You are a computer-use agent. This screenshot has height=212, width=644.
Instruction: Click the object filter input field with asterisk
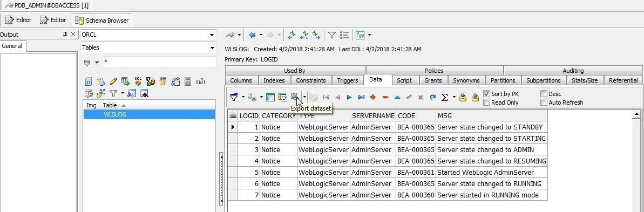159,63
